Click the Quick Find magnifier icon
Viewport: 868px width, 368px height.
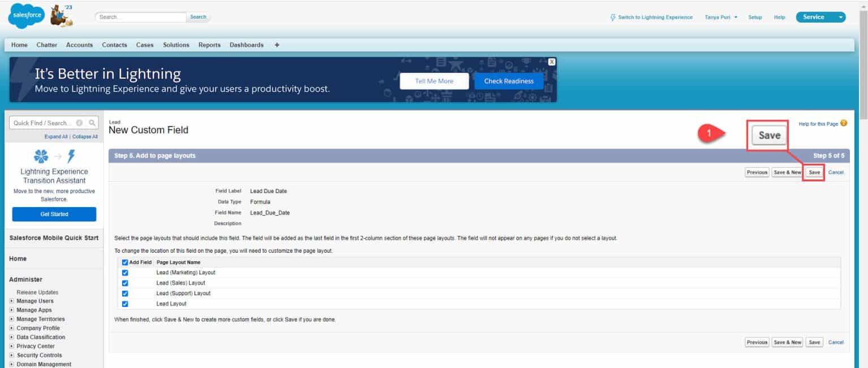click(92, 123)
